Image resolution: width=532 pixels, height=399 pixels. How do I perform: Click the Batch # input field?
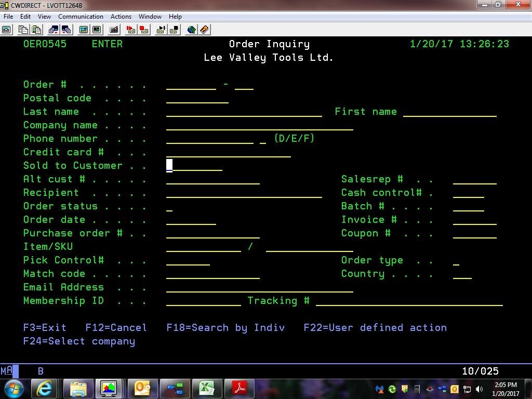click(x=469, y=207)
